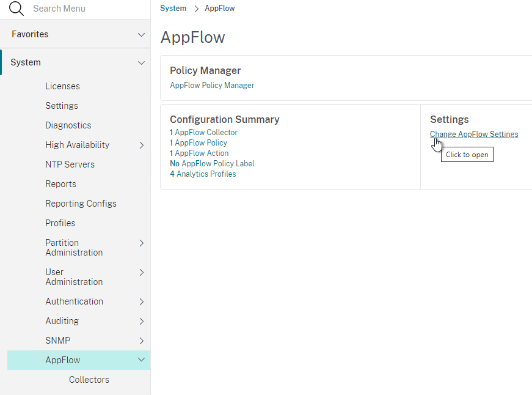This screenshot has width=532, height=395.
Task: Go to System in the breadcrumb
Action: [x=173, y=8]
